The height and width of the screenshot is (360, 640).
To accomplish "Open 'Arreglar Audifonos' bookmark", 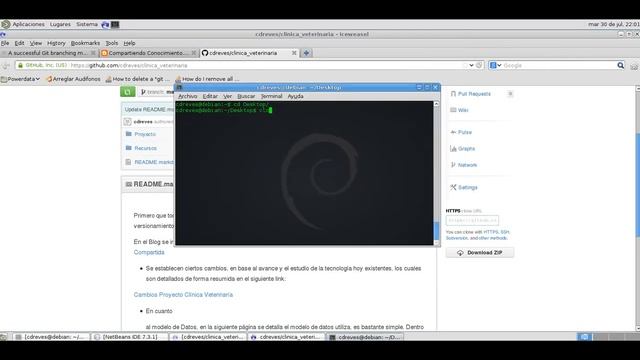I will coord(73,79).
